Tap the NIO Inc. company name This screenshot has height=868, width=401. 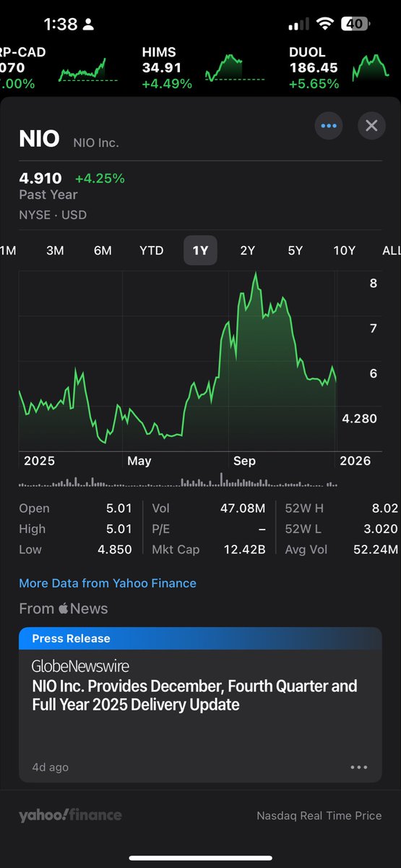[x=96, y=143]
